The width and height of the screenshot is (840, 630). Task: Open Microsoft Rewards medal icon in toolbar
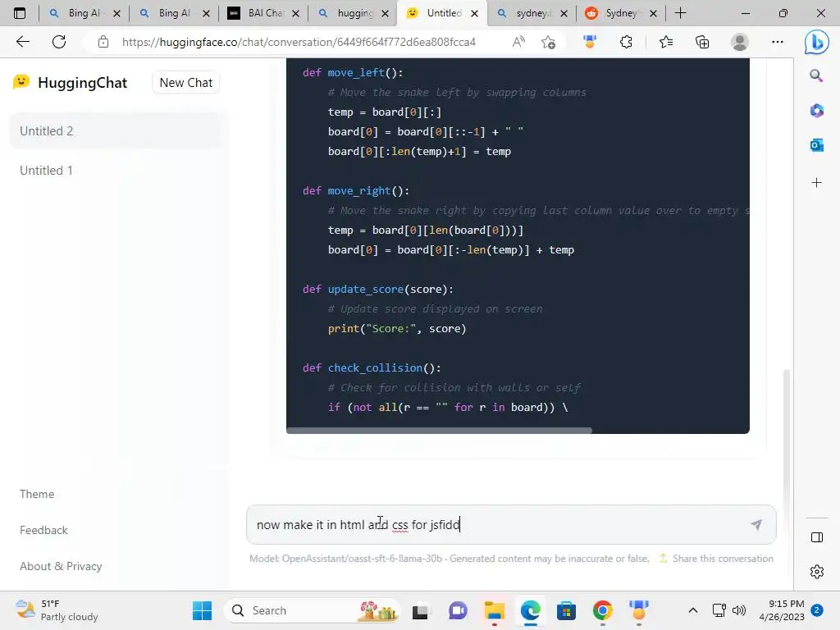[x=590, y=42]
